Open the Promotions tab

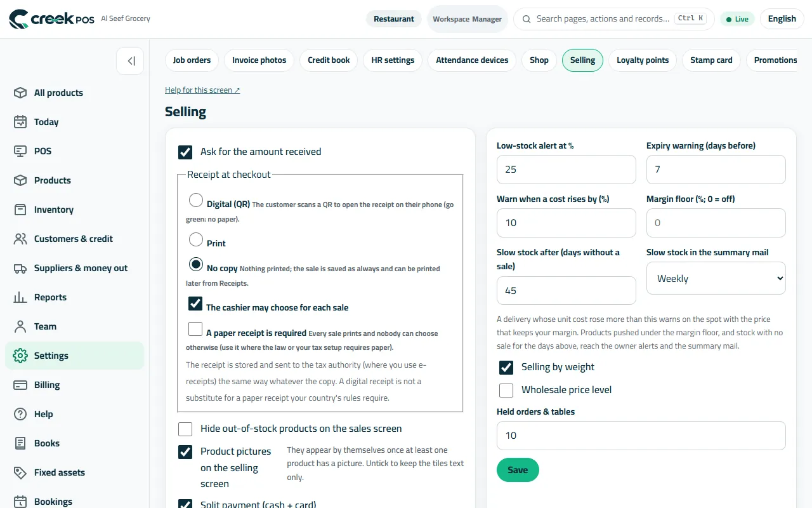771,60
